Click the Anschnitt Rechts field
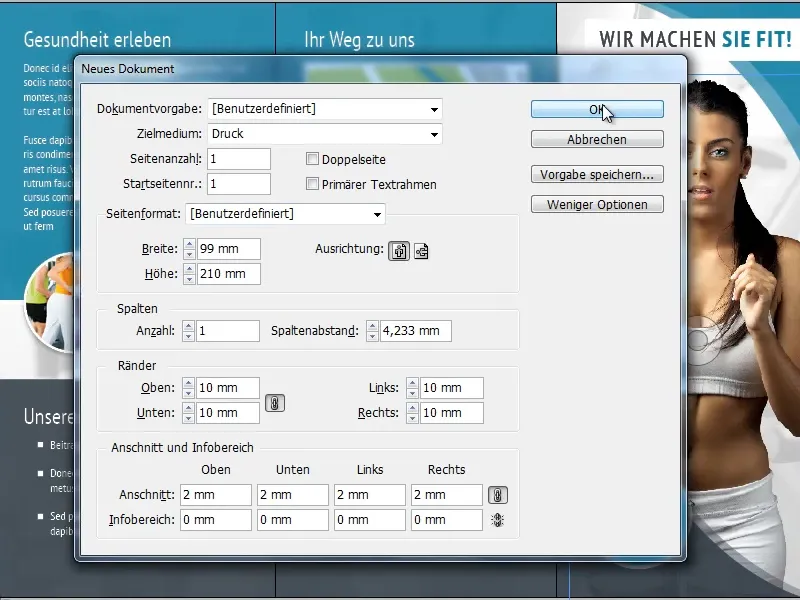 point(447,495)
